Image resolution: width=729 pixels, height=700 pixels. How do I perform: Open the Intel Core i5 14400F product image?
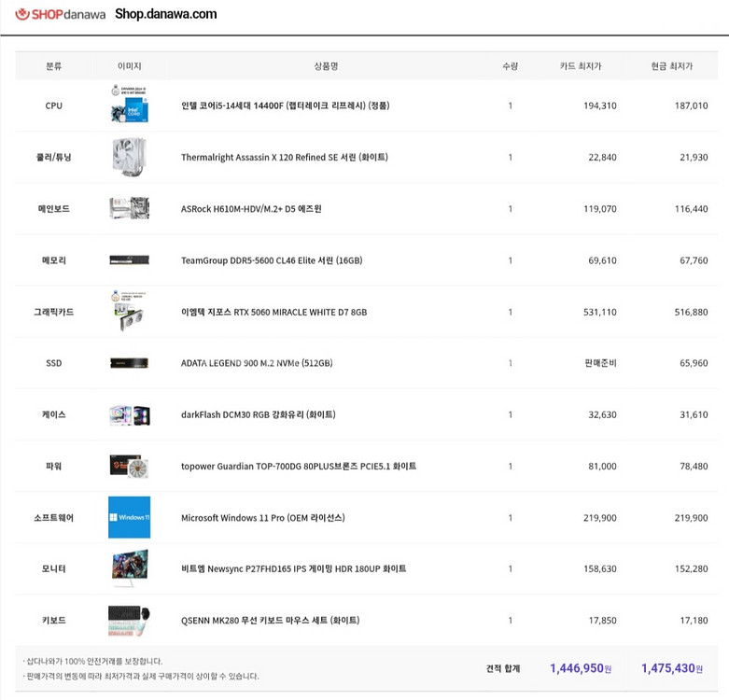point(129,105)
